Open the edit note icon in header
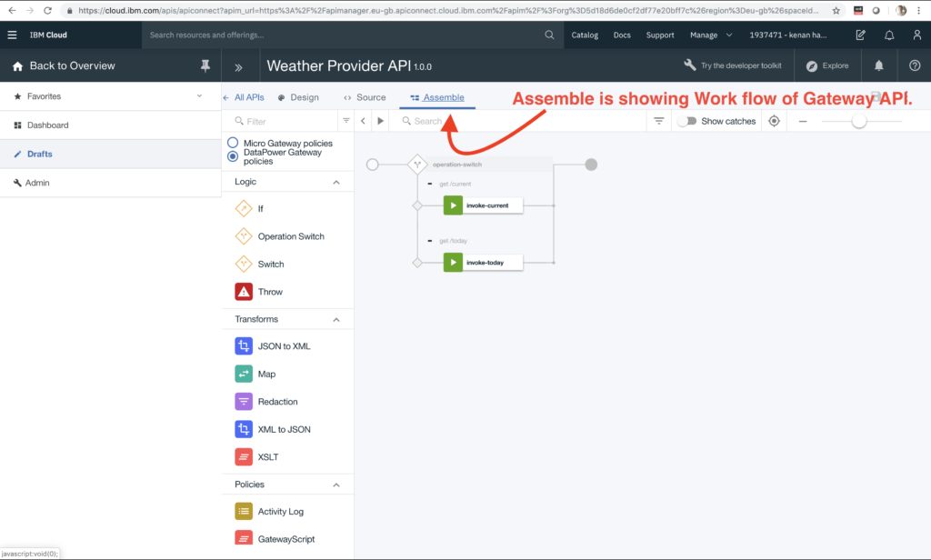Screen dimensions: 931x560 click(x=860, y=35)
